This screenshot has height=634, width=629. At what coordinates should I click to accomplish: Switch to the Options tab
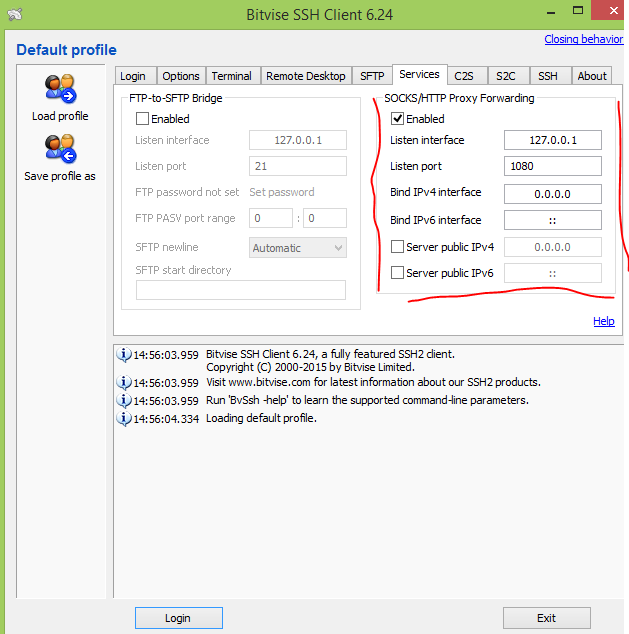(181, 76)
